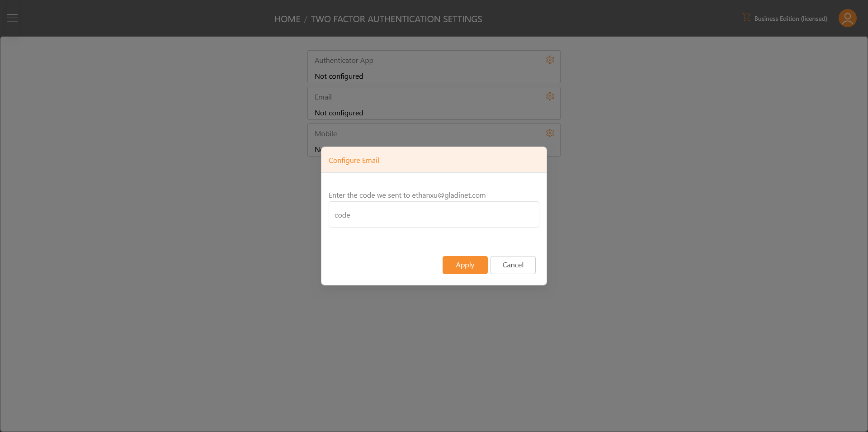
Task: Click the Authenticator App Not configured status
Action: [339, 76]
